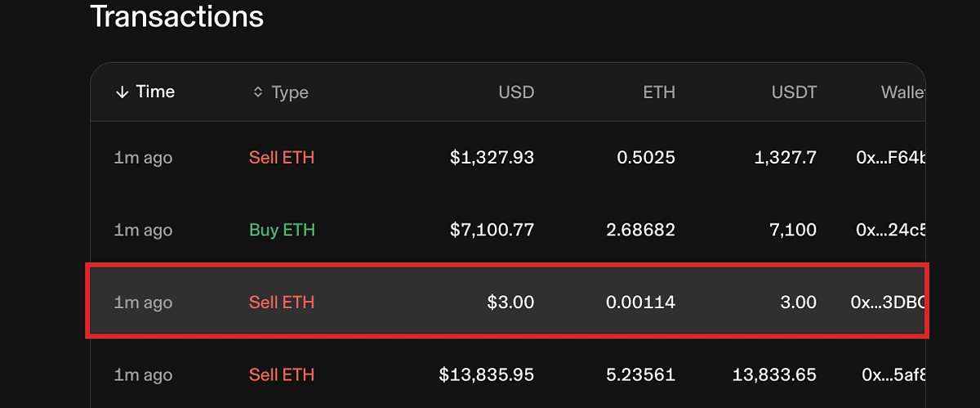Screen dimensions: 980x408
Task: Click the USD column header
Action: click(x=516, y=92)
